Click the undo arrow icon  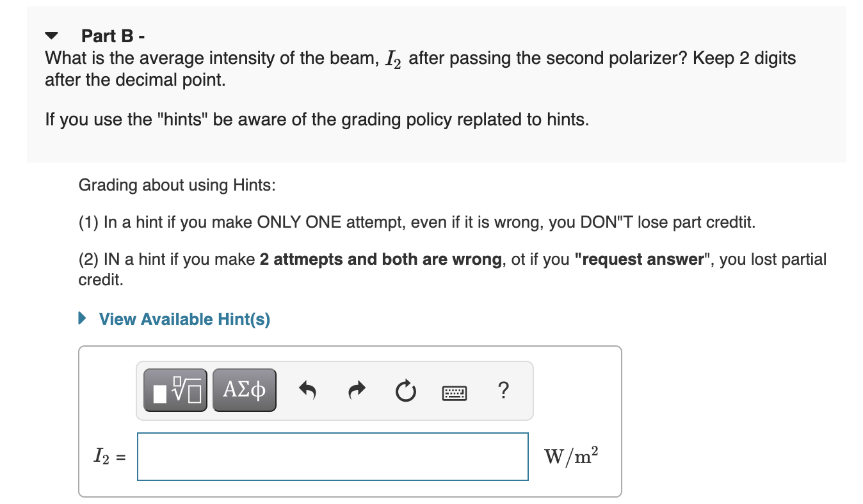click(x=309, y=390)
